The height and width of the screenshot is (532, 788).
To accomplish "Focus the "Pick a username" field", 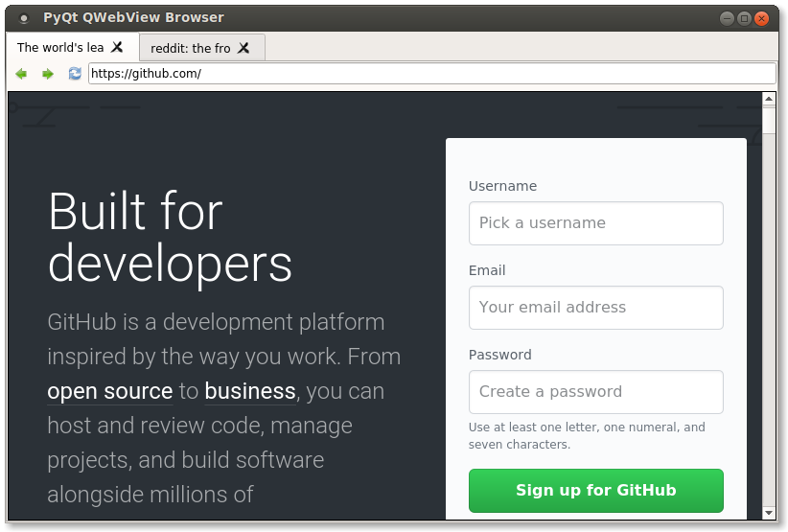I will coord(596,223).
